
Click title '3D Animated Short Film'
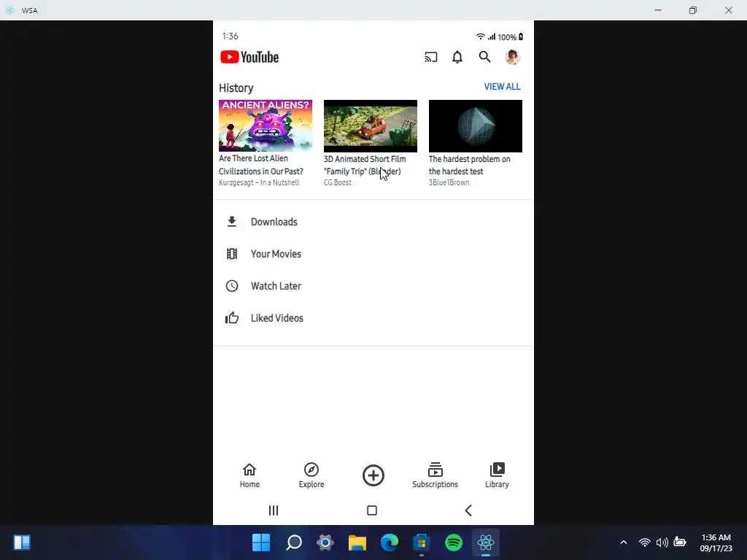(365, 165)
